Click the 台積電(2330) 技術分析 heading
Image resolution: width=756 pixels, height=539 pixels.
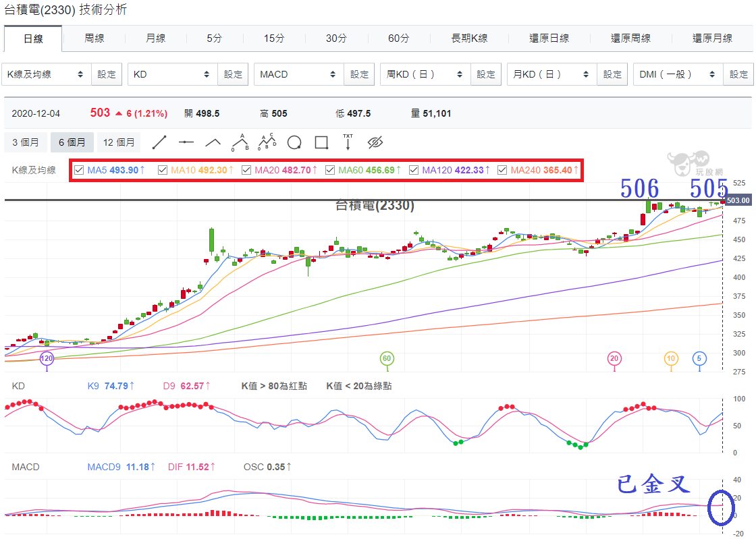65,9
